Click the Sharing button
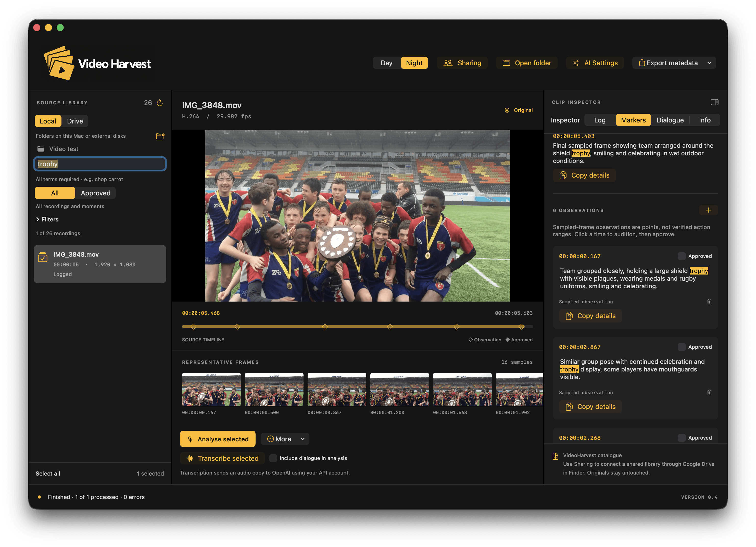Image resolution: width=756 pixels, height=547 pixels. [x=462, y=63]
